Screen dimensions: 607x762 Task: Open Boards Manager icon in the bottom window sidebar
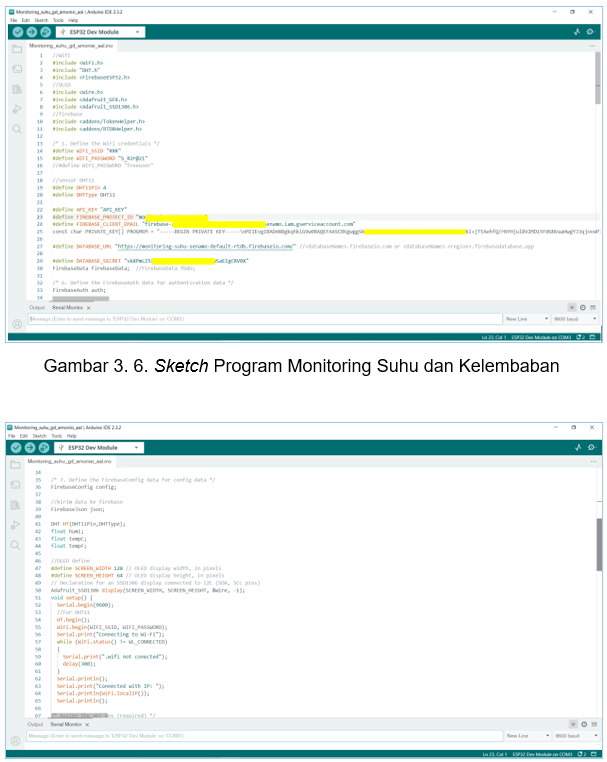(x=16, y=485)
